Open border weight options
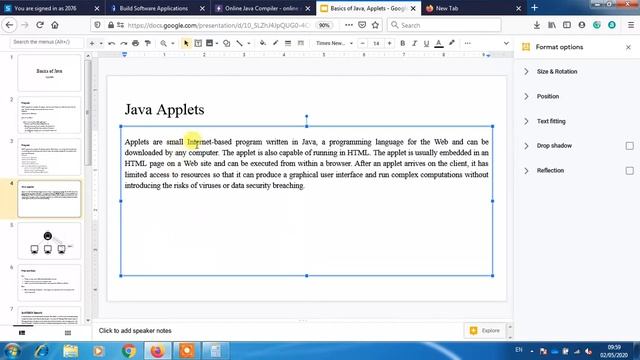Image resolution: width=640 pixels, height=360 pixels. [x=288, y=43]
